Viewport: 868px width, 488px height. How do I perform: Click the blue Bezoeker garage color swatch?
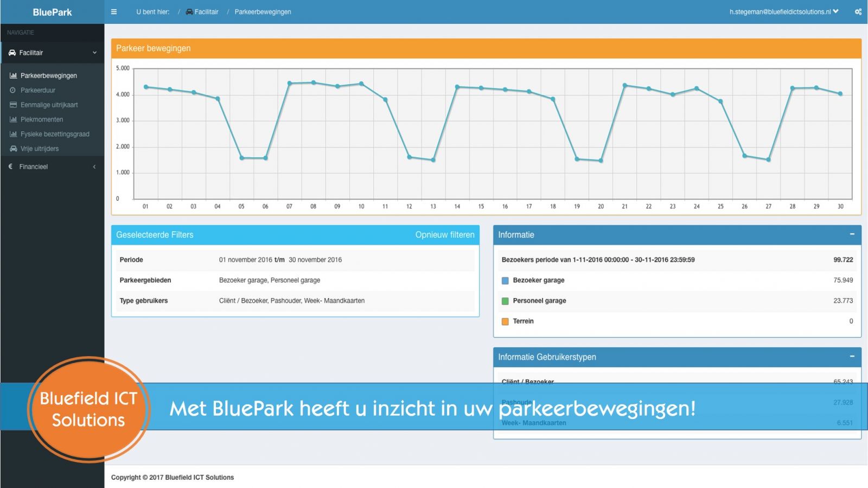pos(505,281)
